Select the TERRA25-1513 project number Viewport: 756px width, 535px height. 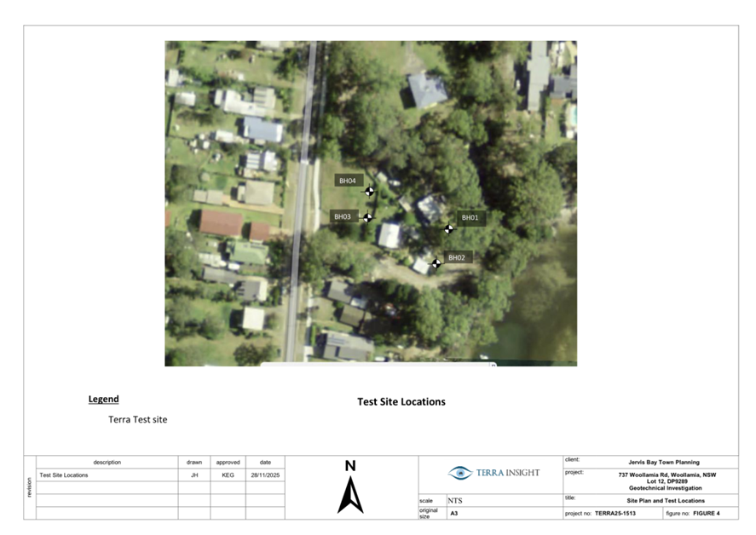(x=618, y=514)
